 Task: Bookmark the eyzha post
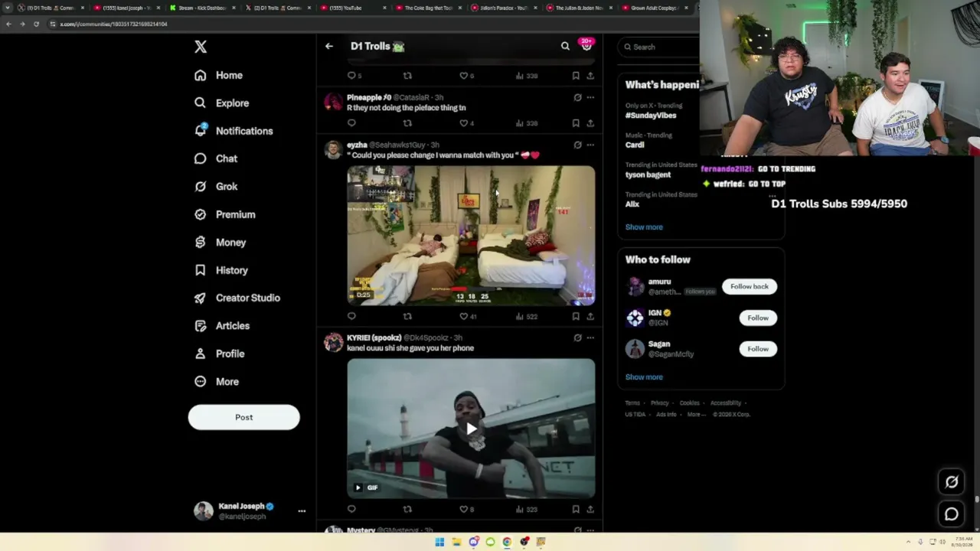click(576, 316)
